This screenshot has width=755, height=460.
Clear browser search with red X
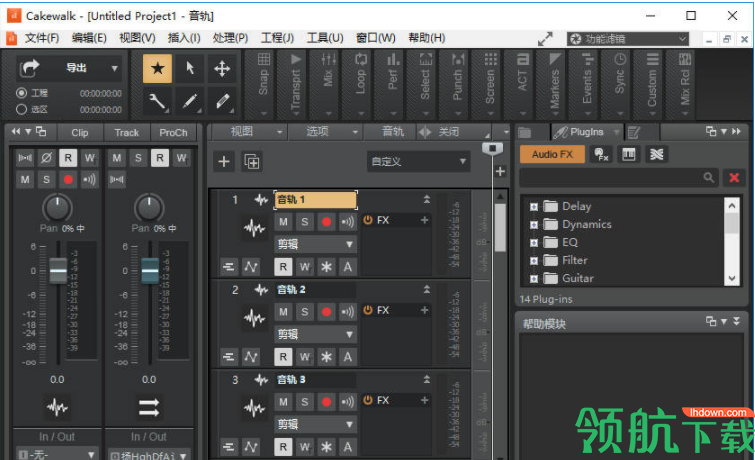click(734, 178)
